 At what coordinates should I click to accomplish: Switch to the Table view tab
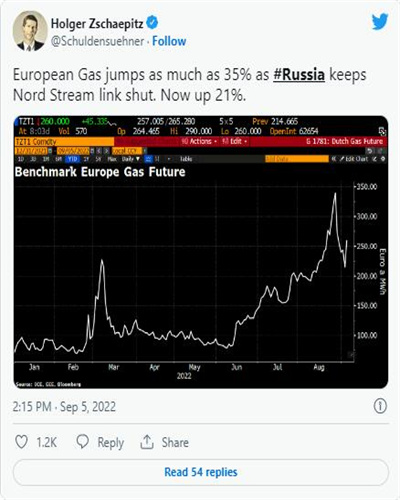click(186, 159)
